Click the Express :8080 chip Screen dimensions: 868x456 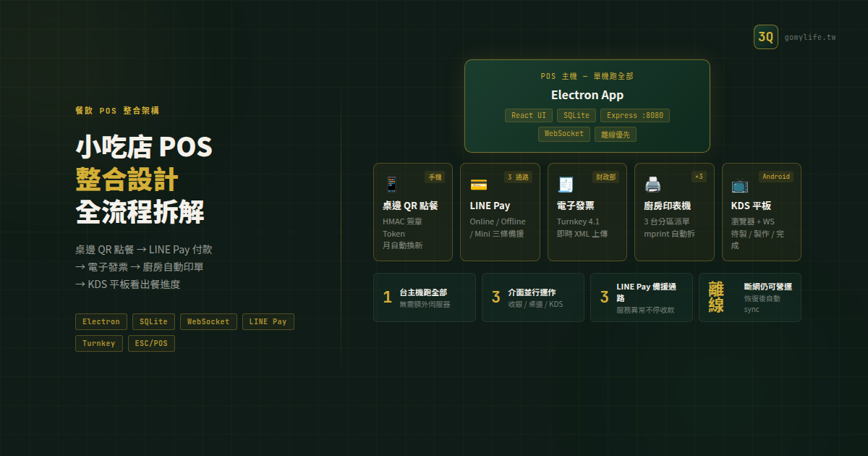tap(635, 115)
